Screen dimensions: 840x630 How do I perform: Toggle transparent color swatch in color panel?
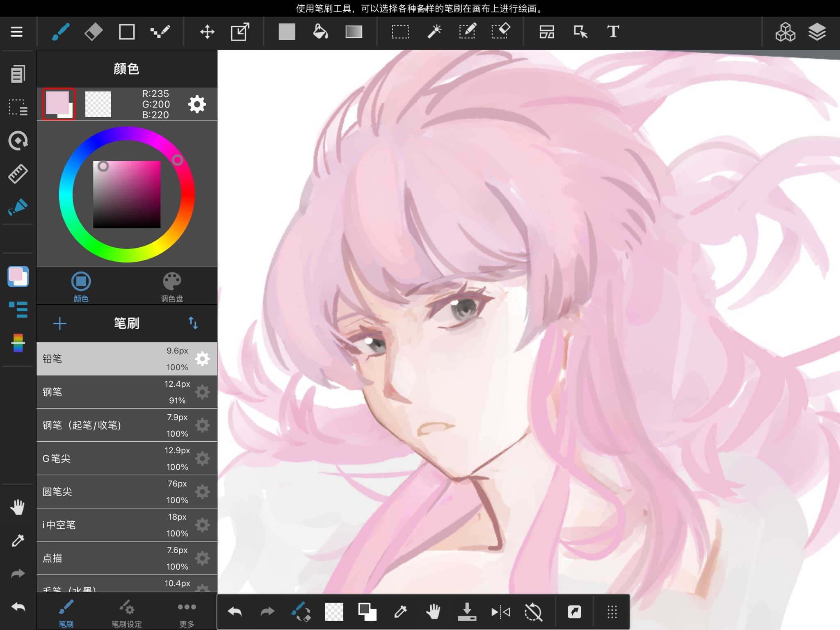98,104
